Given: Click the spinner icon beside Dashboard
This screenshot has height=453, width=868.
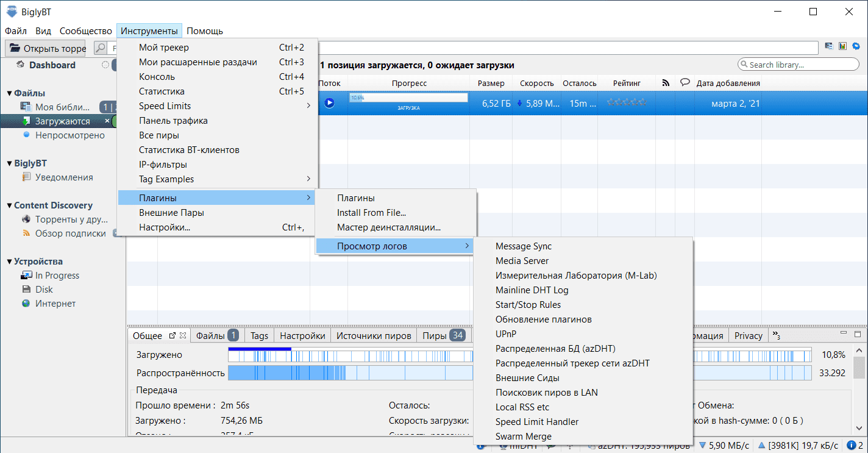Looking at the screenshot, I should tap(105, 65).
